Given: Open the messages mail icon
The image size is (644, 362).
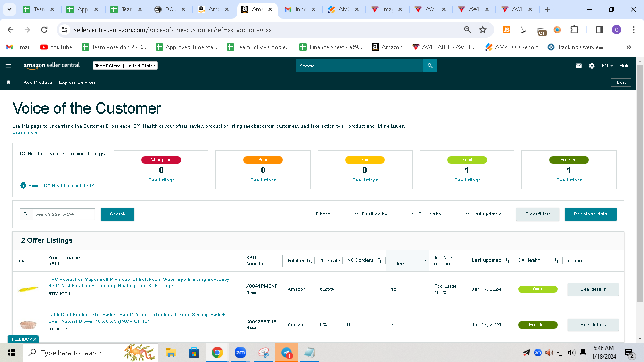Looking at the screenshot, I should pyautogui.click(x=578, y=66).
